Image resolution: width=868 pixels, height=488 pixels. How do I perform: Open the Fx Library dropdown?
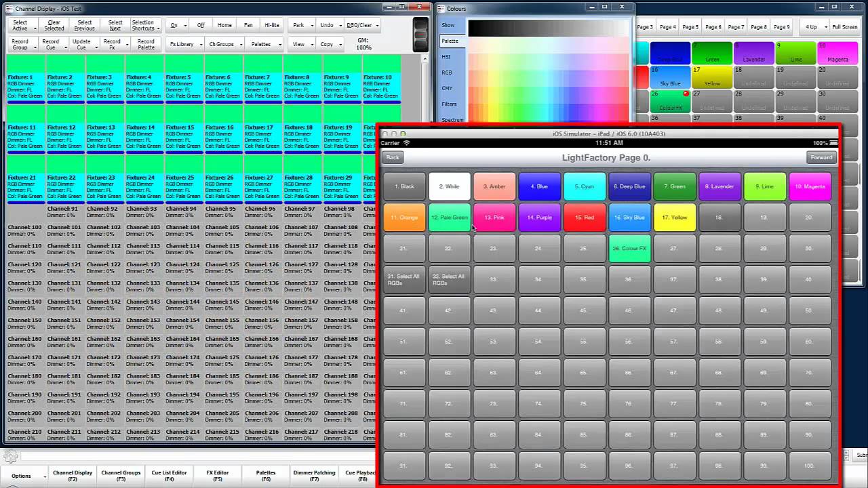(x=184, y=44)
